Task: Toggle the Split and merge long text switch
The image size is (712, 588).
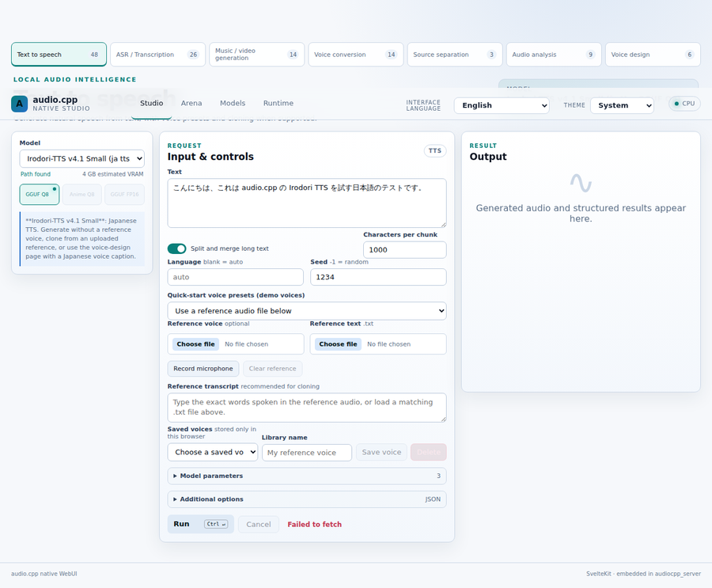Action: click(176, 248)
